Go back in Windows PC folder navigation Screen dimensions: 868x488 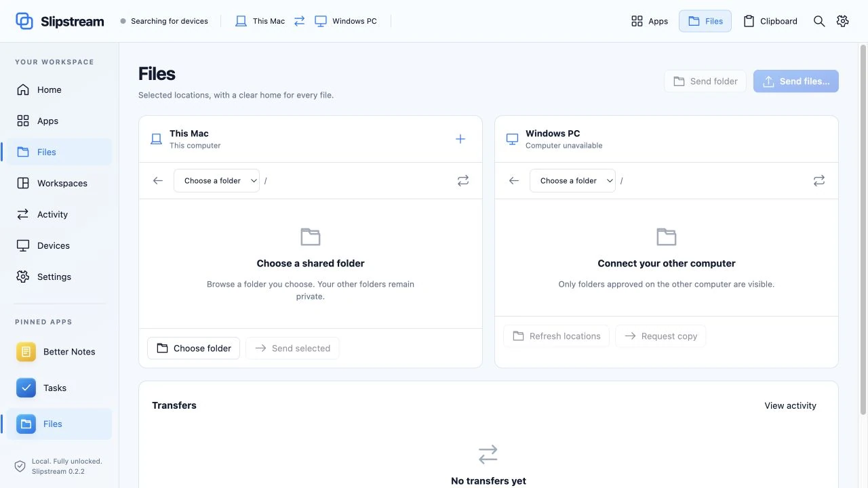(514, 181)
